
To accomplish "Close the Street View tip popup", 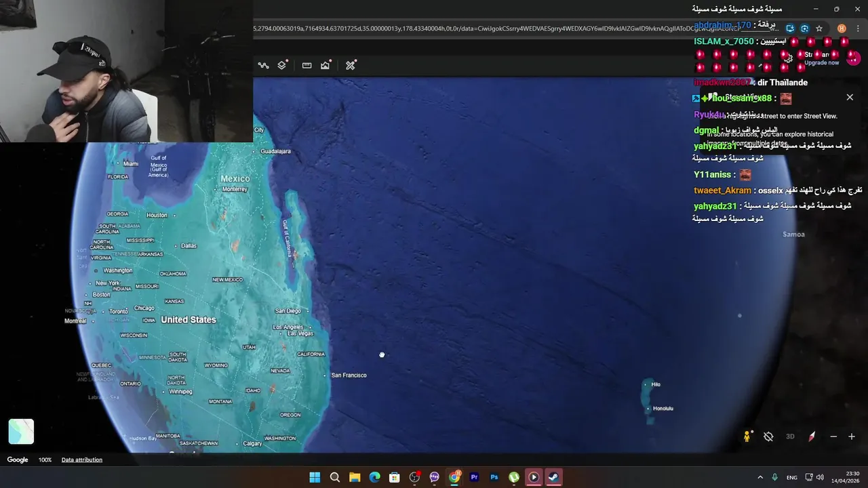I will pos(850,98).
